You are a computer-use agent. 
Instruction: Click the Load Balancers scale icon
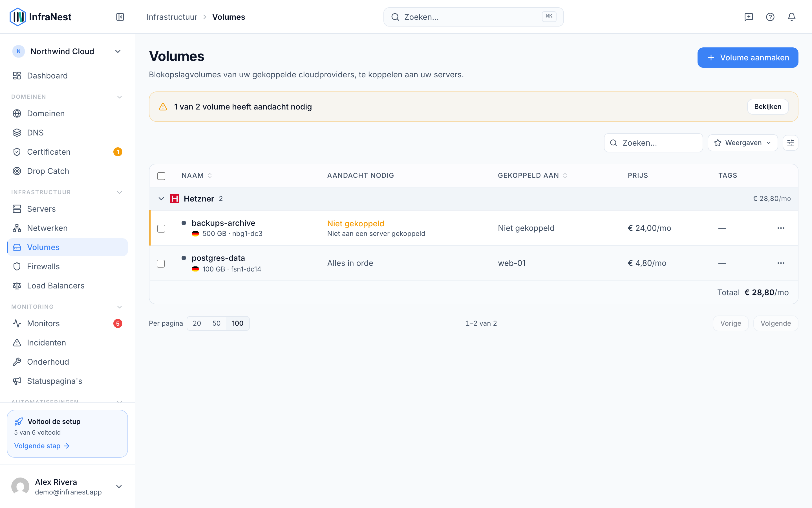tap(17, 286)
